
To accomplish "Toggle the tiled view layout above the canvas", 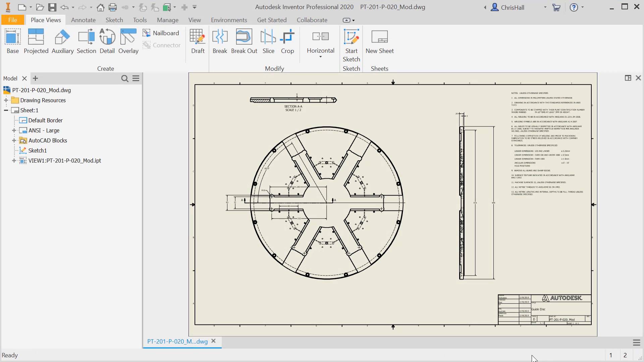I will click(628, 78).
